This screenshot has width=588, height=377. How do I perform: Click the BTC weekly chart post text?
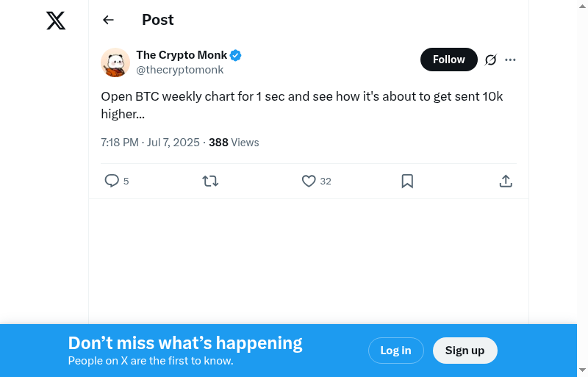pos(301,105)
